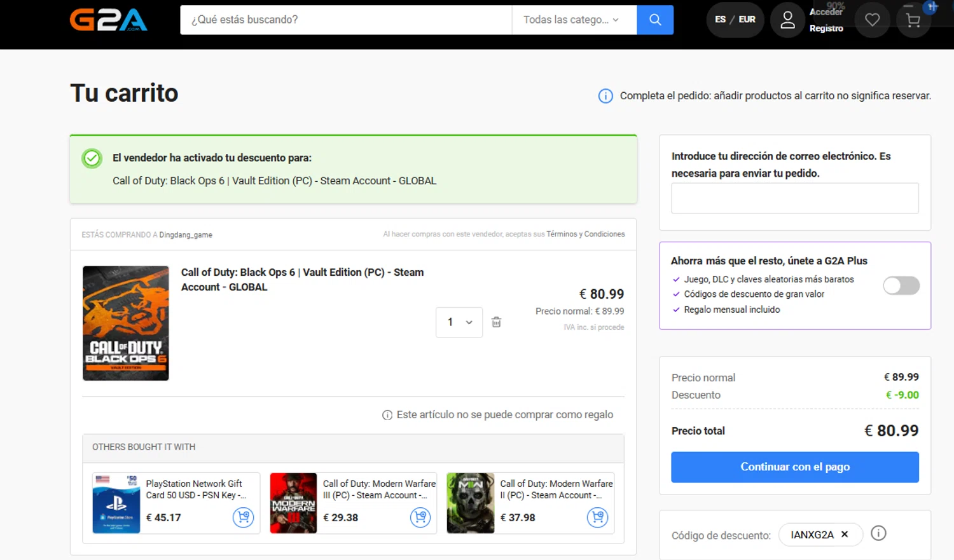
Task: Open the quantity dropdown
Action: pos(459,322)
